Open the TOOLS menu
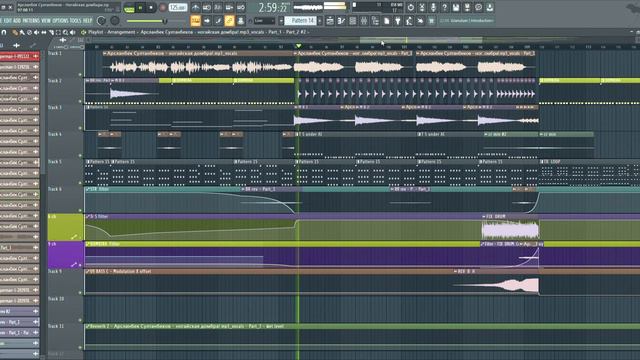 (x=76, y=20)
